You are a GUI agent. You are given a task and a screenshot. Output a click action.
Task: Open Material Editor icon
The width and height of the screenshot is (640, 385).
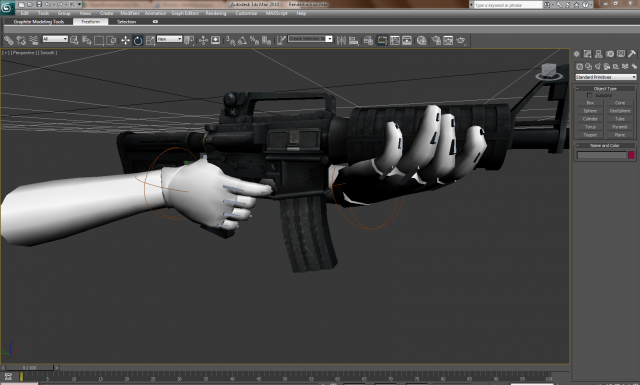point(422,40)
